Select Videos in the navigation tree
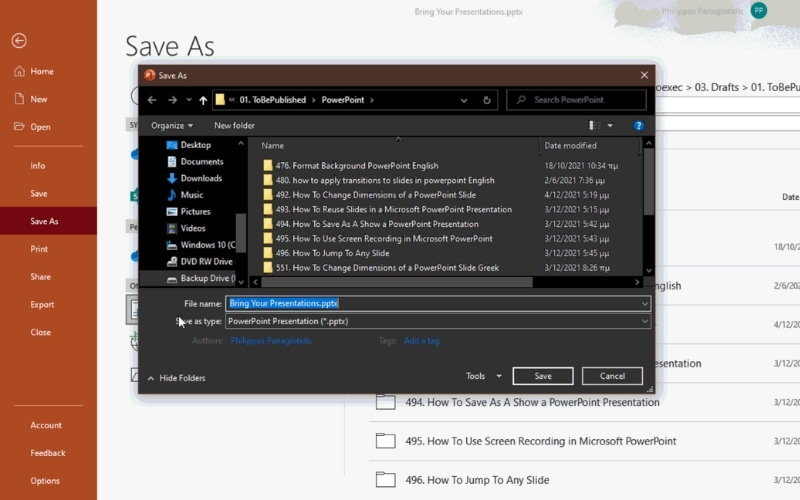Screen dimensions: 800x500 pyautogui.click(x=192, y=228)
